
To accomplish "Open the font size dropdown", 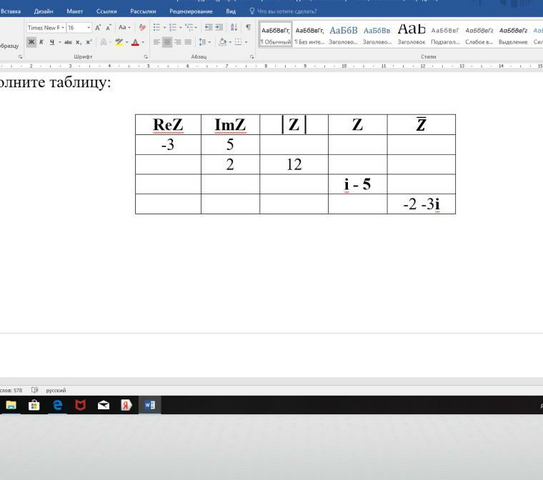I will [x=79, y=28].
